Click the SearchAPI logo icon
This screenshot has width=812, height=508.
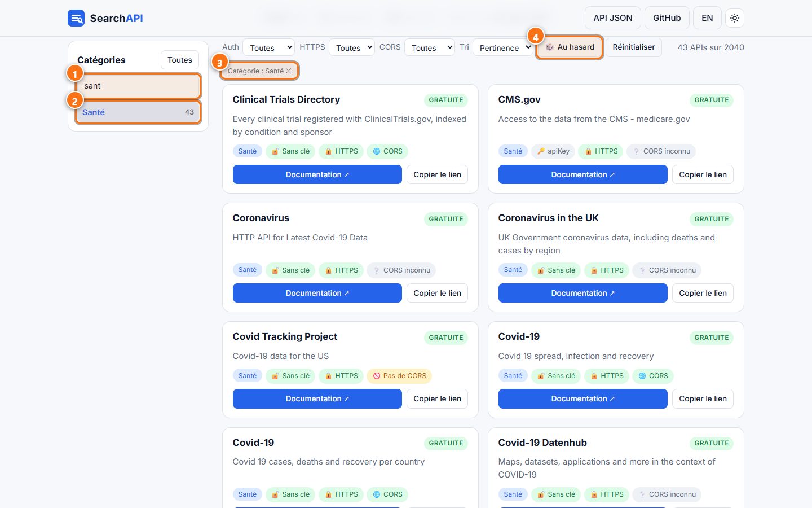pos(76,18)
